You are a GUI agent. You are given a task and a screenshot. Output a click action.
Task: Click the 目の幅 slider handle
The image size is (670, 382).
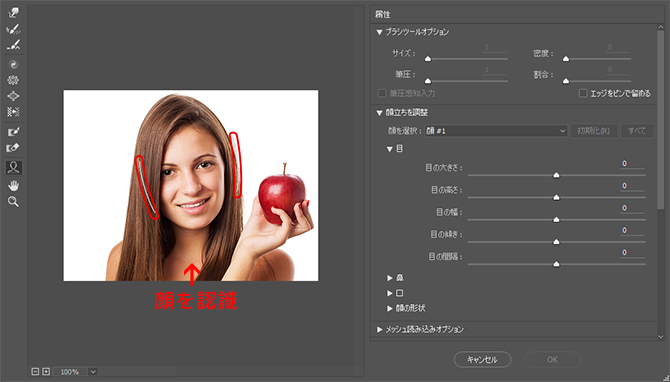[556, 220]
